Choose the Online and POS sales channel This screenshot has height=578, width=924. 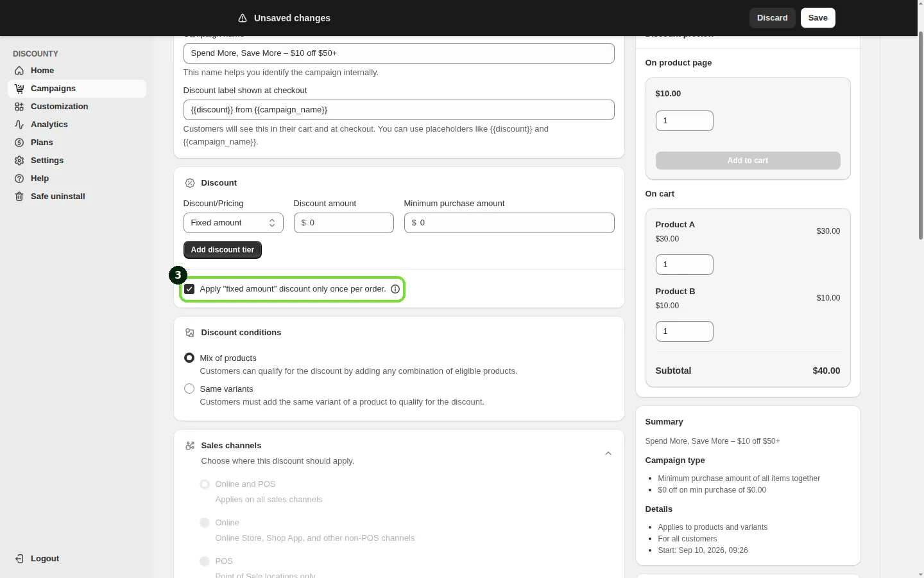coord(205,484)
